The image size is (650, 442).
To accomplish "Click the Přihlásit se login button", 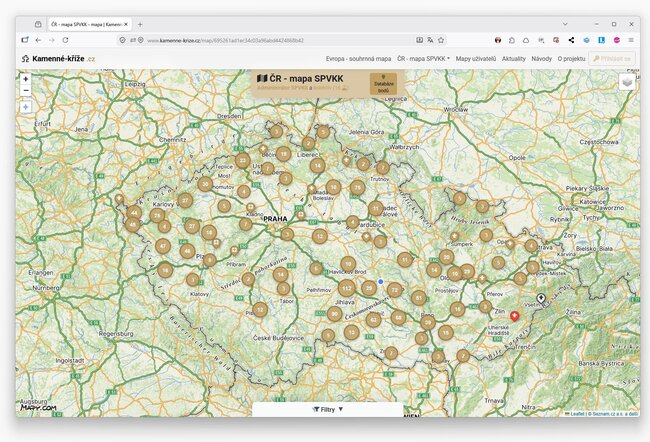I will [x=612, y=59].
